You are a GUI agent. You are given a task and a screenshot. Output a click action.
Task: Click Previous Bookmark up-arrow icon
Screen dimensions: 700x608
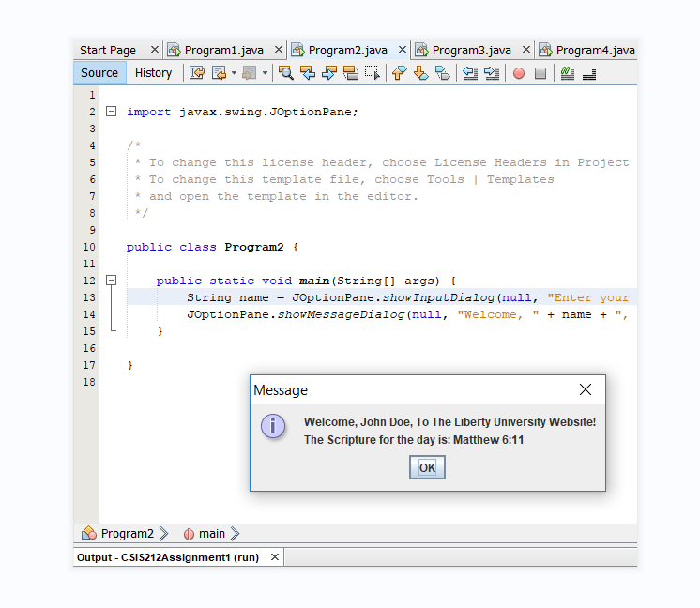click(399, 73)
